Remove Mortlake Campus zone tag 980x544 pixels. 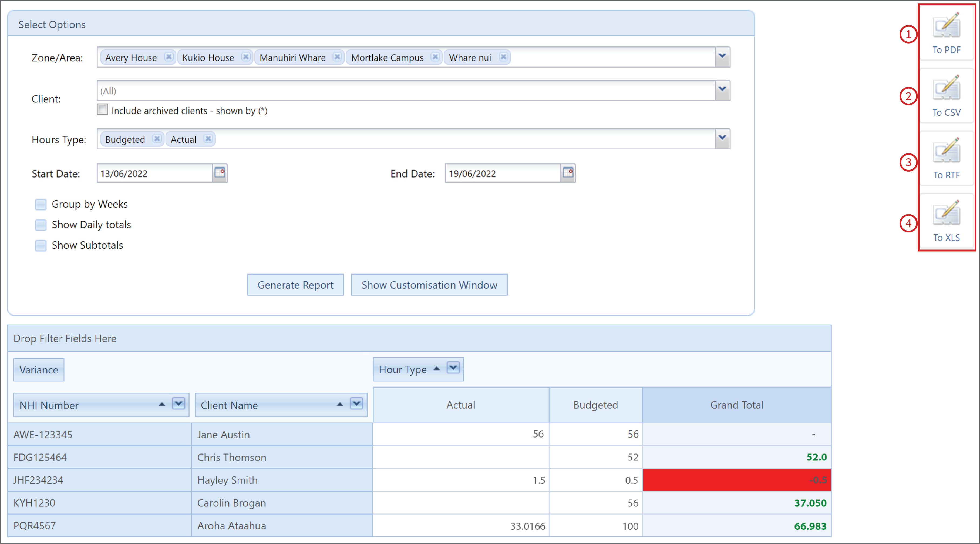435,57
